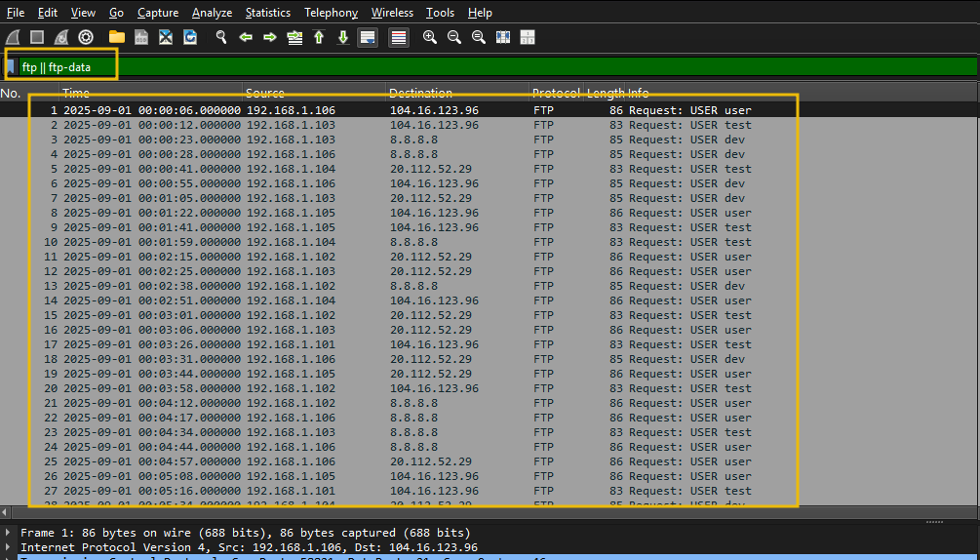The image size is (980, 560).
Task: Click the find packet magnifier icon
Action: (x=221, y=37)
